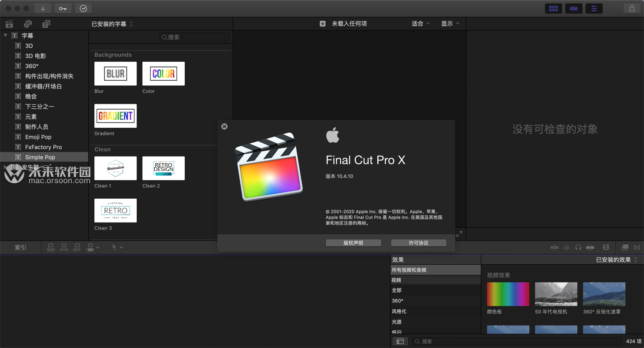Viewport: 644px width, 348px height.
Task: Open the select arrow tool dropdown
Action: (x=117, y=248)
